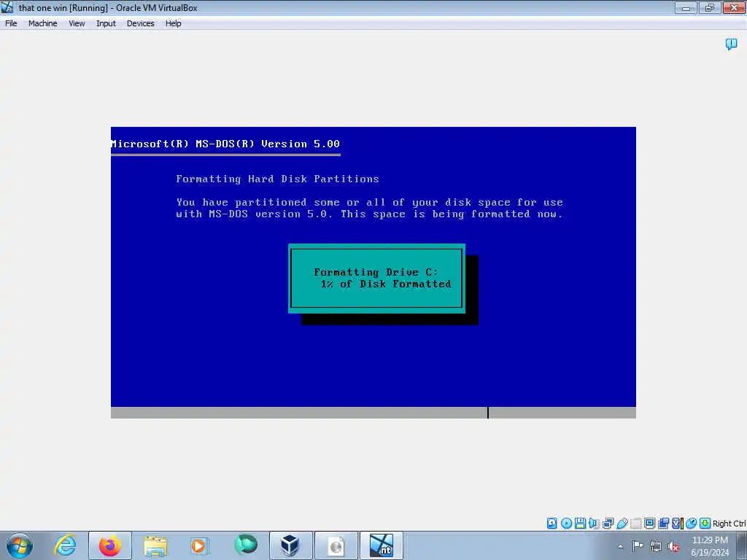The width and height of the screenshot is (747, 560).
Task: Show hidden tray icons arrow
Action: pyautogui.click(x=620, y=546)
